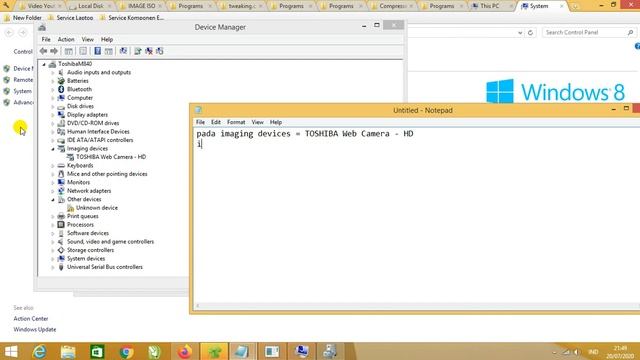Open the Action Center link

31,318
